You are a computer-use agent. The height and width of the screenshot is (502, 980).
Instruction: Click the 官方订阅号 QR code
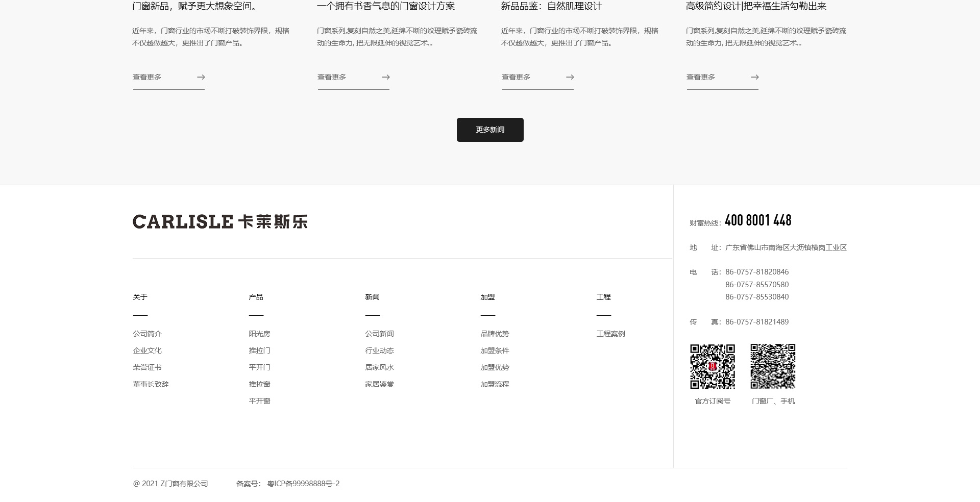pyautogui.click(x=713, y=366)
